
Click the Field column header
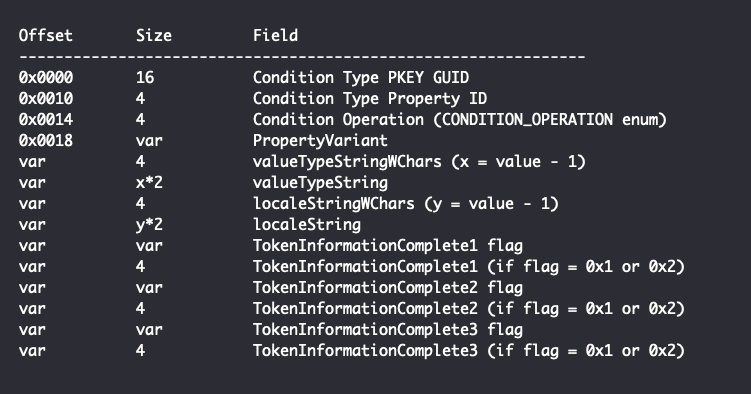coord(275,35)
